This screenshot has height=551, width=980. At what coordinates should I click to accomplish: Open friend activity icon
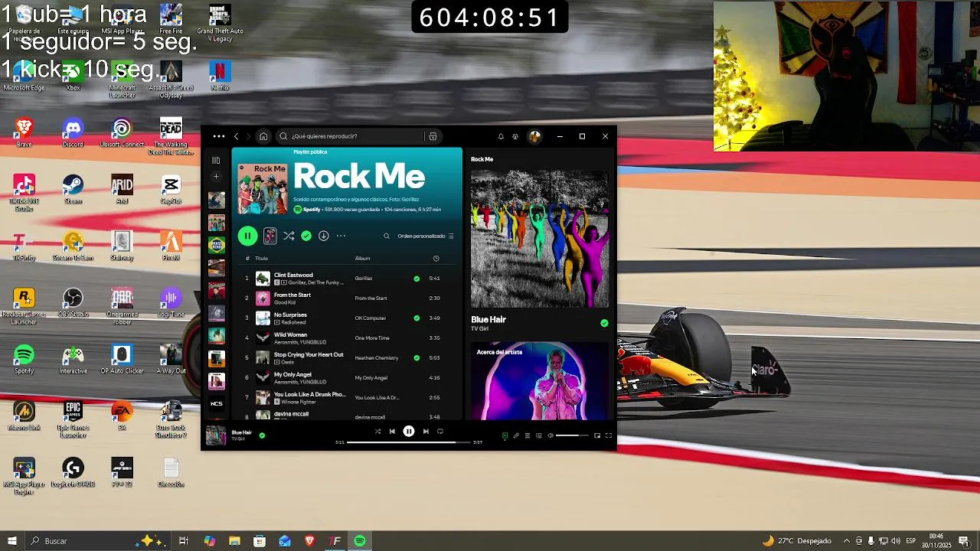coord(515,136)
